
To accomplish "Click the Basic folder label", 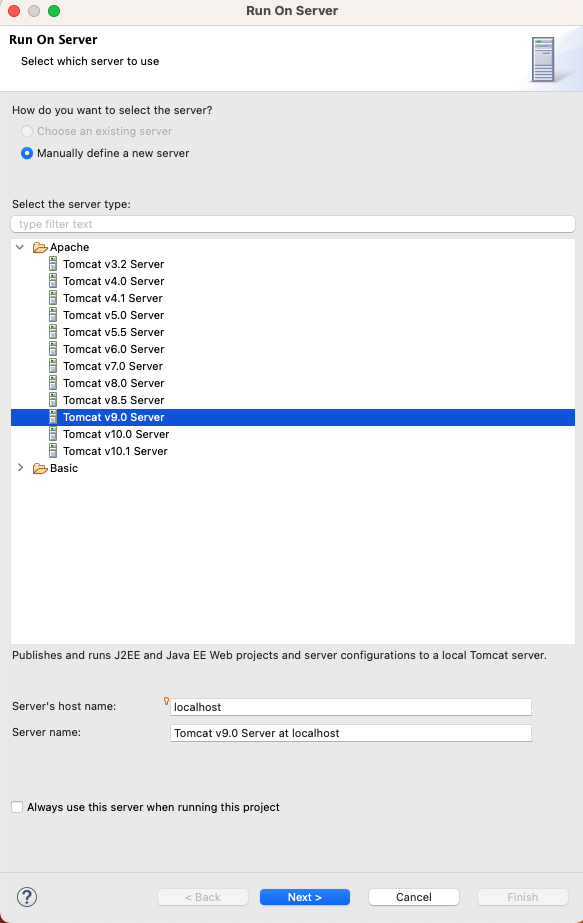I will click(64, 469).
